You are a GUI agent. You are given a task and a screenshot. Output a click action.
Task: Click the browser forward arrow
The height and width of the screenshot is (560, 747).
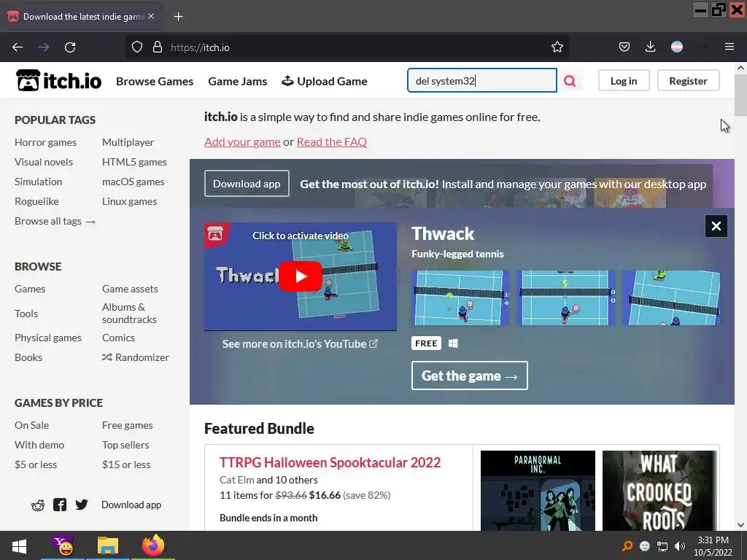[44, 47]
